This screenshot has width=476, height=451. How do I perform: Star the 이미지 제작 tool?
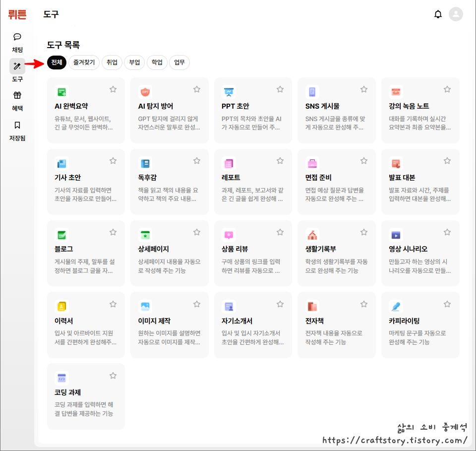coord(197,304)
